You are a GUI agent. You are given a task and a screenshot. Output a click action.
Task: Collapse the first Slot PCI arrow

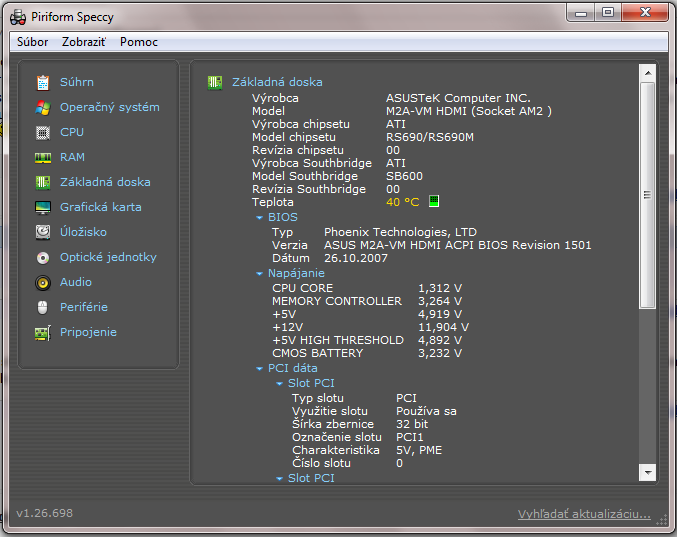click(279, 384)
